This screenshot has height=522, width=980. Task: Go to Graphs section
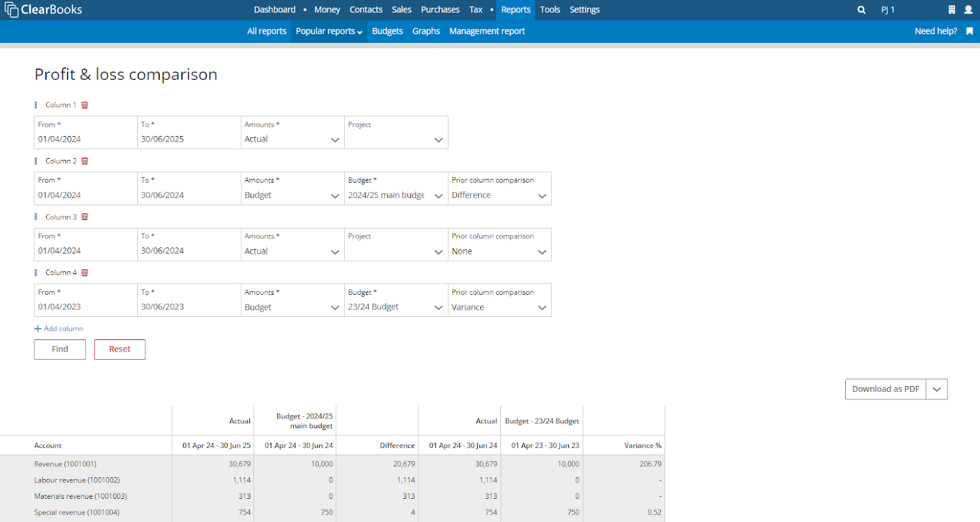[x=426, y=31]
